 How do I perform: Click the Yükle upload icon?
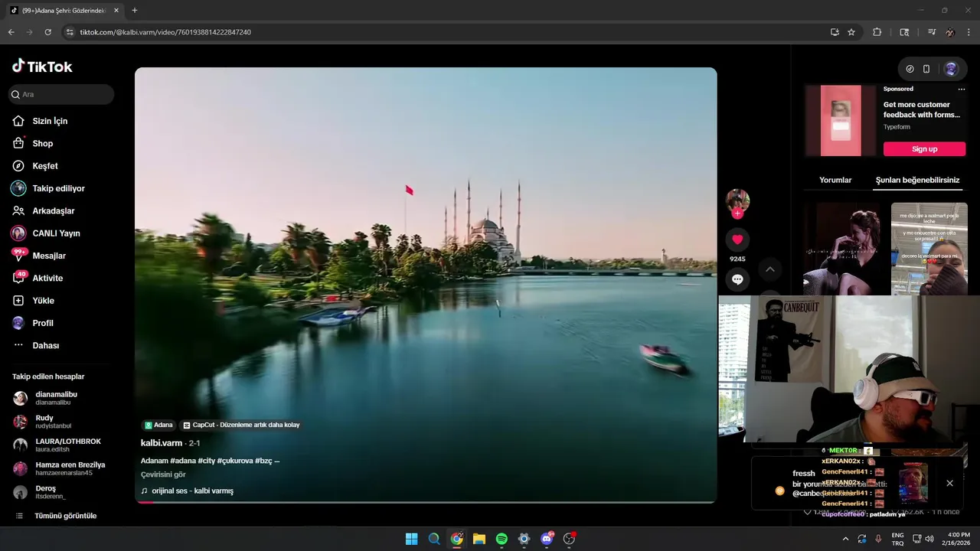18,301
